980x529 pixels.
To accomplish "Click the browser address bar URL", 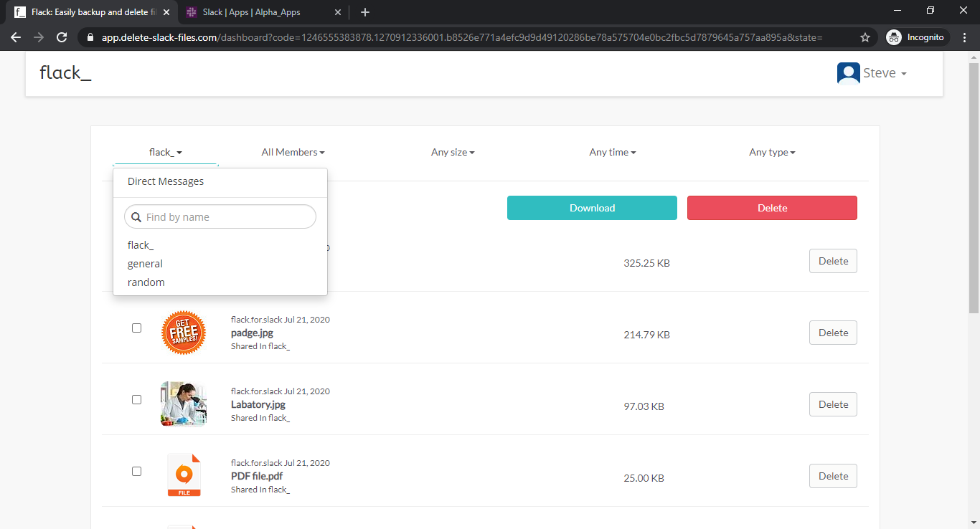I will coord(462,37).
